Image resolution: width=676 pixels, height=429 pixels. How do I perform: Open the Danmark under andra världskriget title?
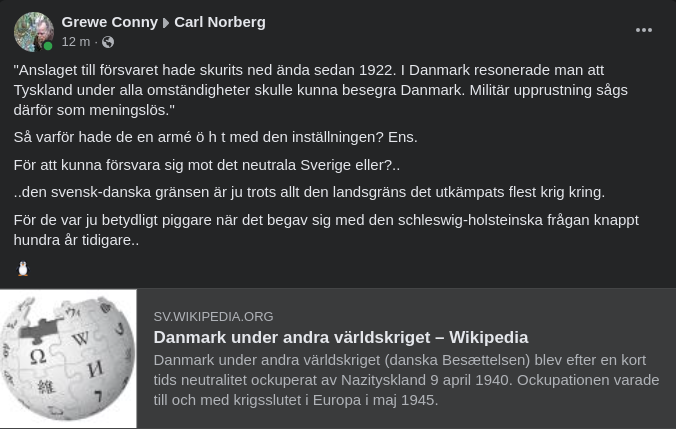pos(340,337)
